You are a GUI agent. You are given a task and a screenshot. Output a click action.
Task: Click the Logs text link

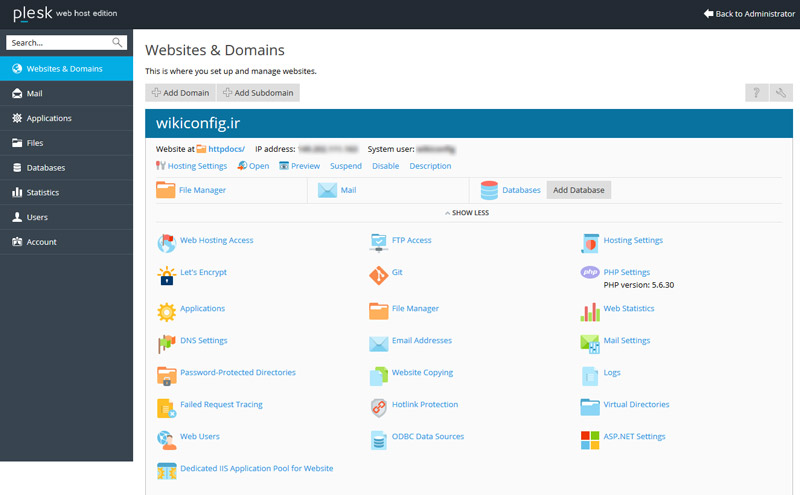612,372
